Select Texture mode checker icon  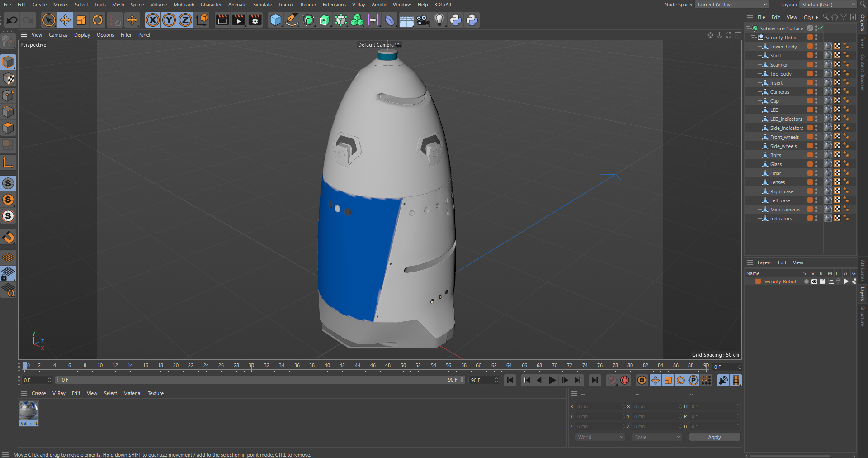8,79
